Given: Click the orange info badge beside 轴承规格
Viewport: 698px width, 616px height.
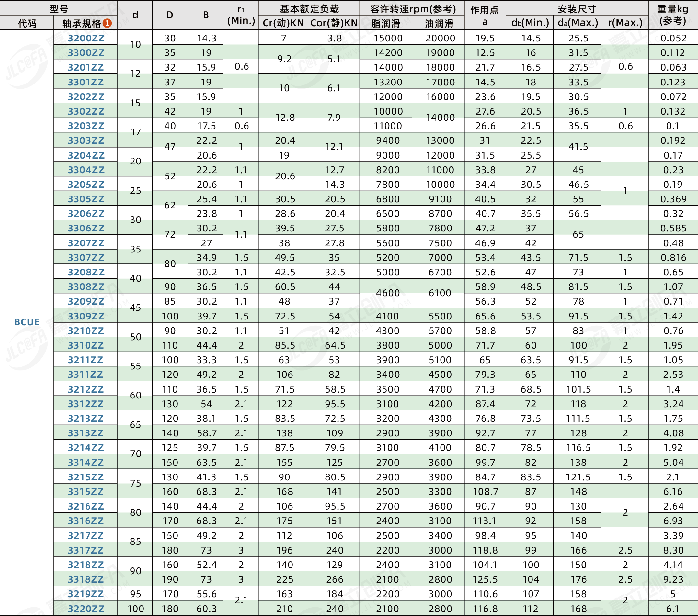Looking at the screenshot, I should pyautogui.click(x=107, y=23).
